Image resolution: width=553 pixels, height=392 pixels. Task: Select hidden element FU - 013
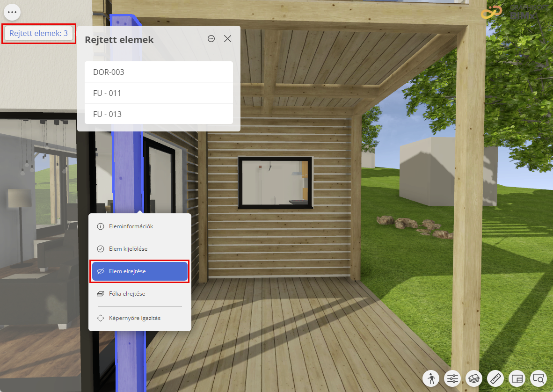159,114
